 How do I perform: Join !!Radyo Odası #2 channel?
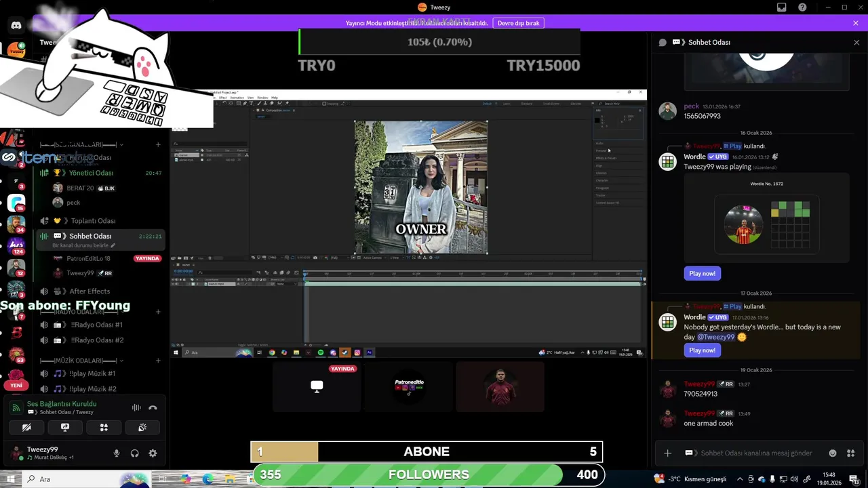[x=101, y=340]
